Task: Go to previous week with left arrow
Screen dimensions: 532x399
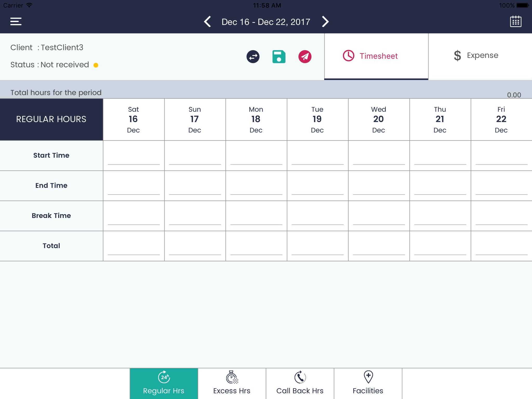Action: pyautogui.click(x=207, y=22)
